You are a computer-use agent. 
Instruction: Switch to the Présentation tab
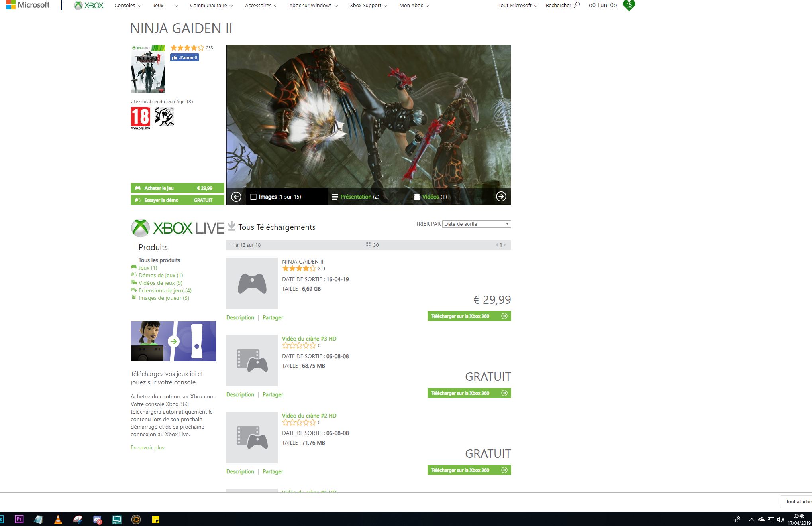[355, 197]
